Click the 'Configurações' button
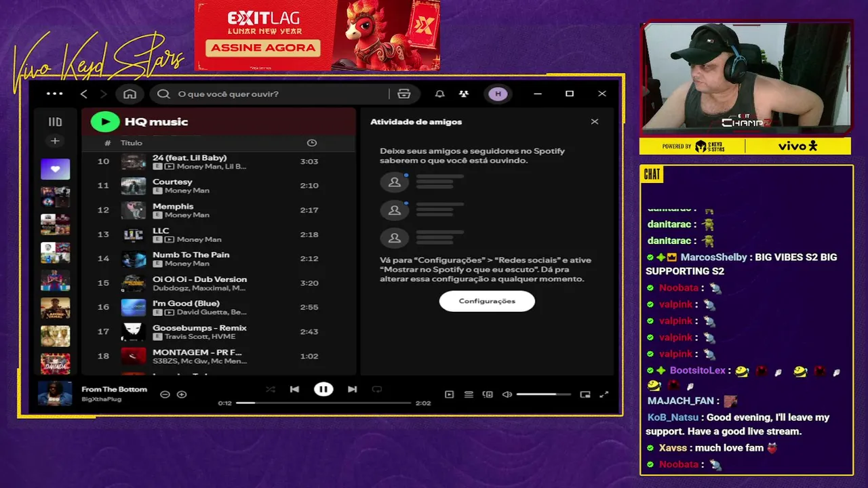868x488 pixels. point(487,301)
